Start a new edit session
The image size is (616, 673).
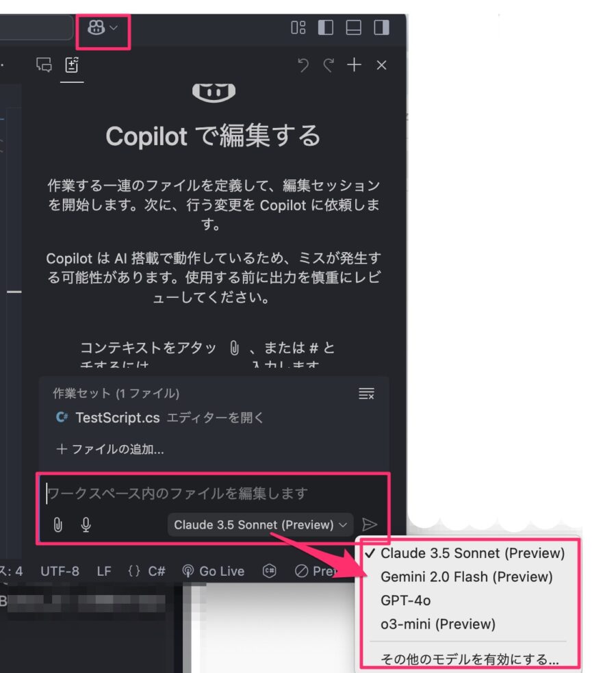355,65
